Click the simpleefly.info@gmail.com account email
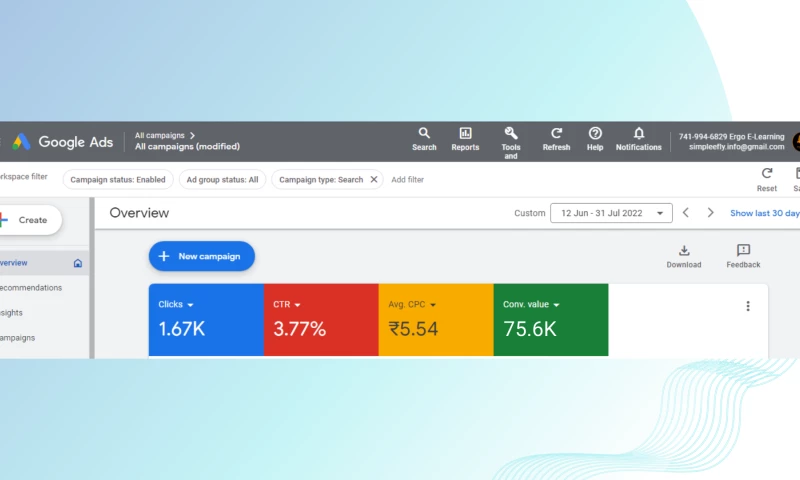This screenshot has height=480, width=800. (736, 147)
